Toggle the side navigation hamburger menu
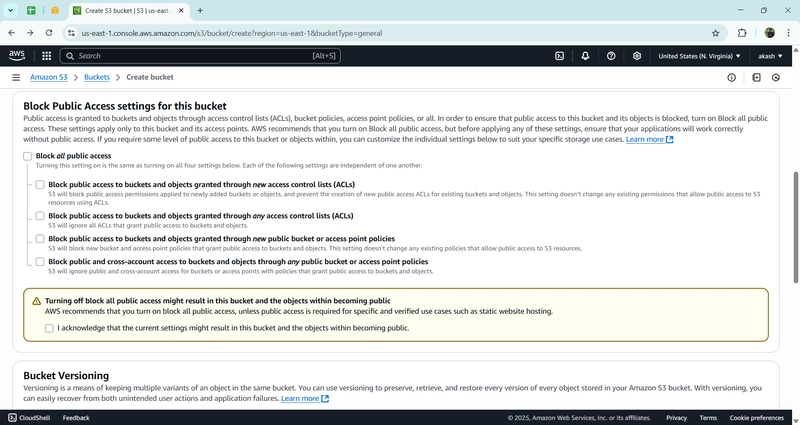 16,78
